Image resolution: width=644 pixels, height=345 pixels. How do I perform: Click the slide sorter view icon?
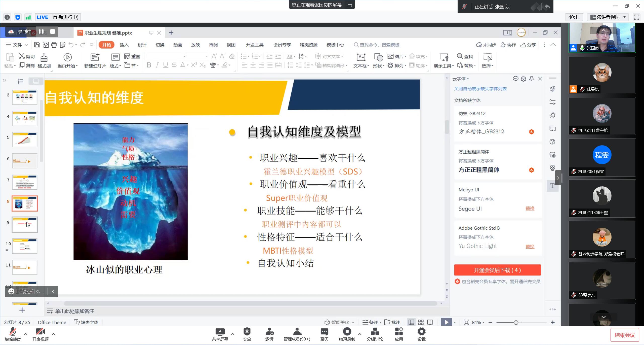pos(421,322)
